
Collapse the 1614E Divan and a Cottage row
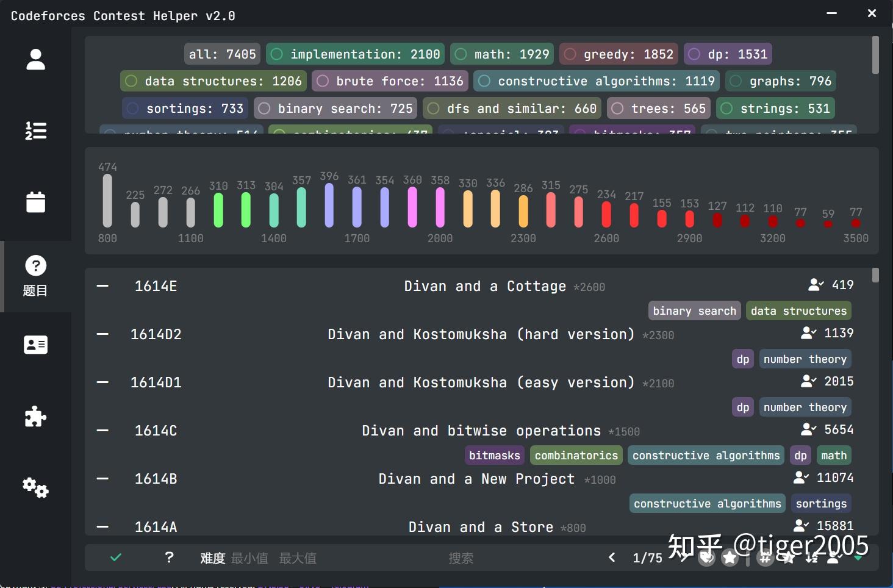(102, 285)
